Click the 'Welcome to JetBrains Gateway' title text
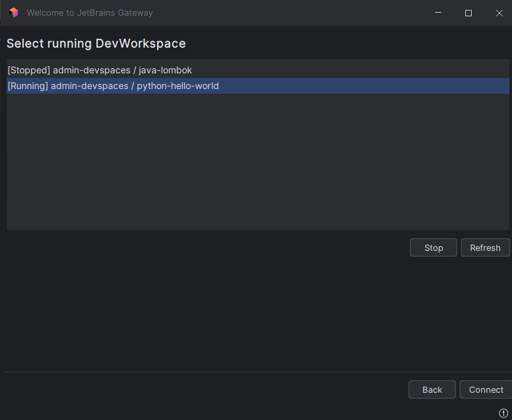Screen dimensions: 512x420 (x=90, y=13)
